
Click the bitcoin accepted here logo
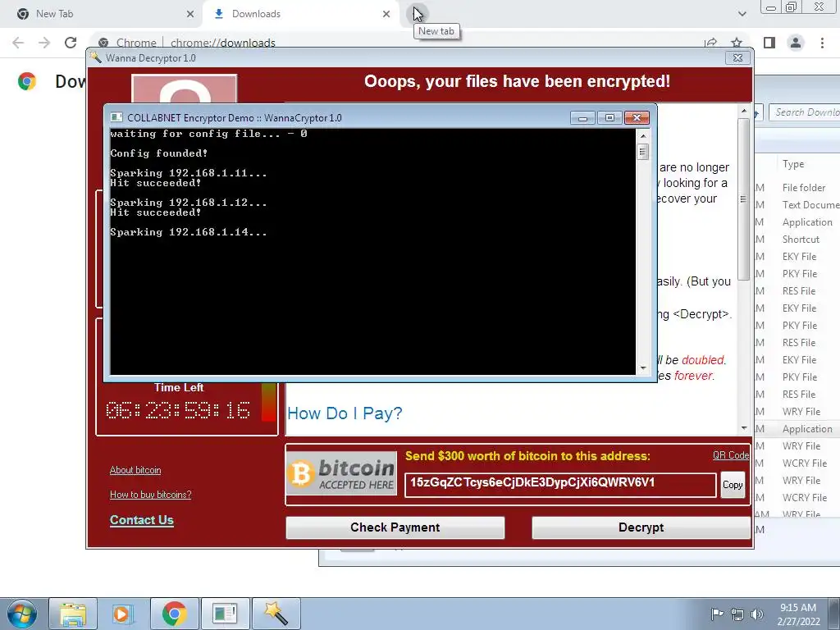[x=342, y=473]
